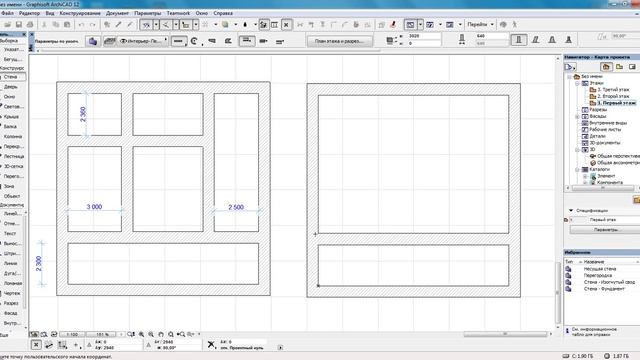The width and height of the screenshot is (640, 360).
Task: Expand the Фасады tree node
Action: tap(578, 116)
